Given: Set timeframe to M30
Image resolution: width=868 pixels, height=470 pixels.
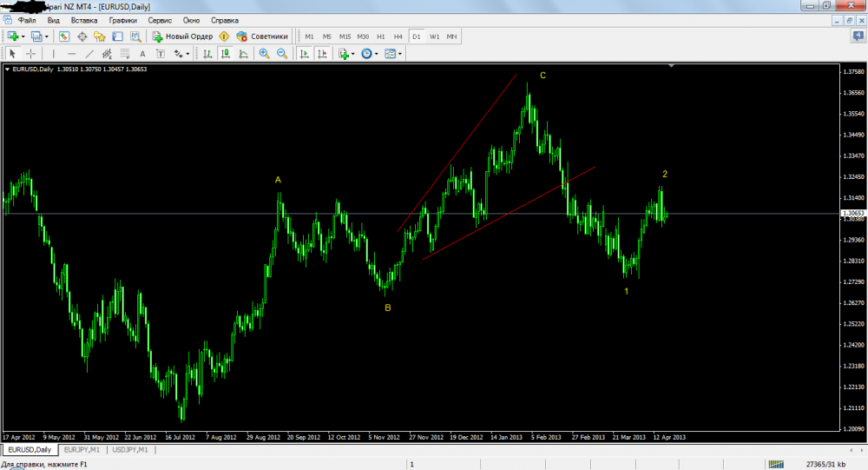Looking at the screenshot, I should 363,36.
